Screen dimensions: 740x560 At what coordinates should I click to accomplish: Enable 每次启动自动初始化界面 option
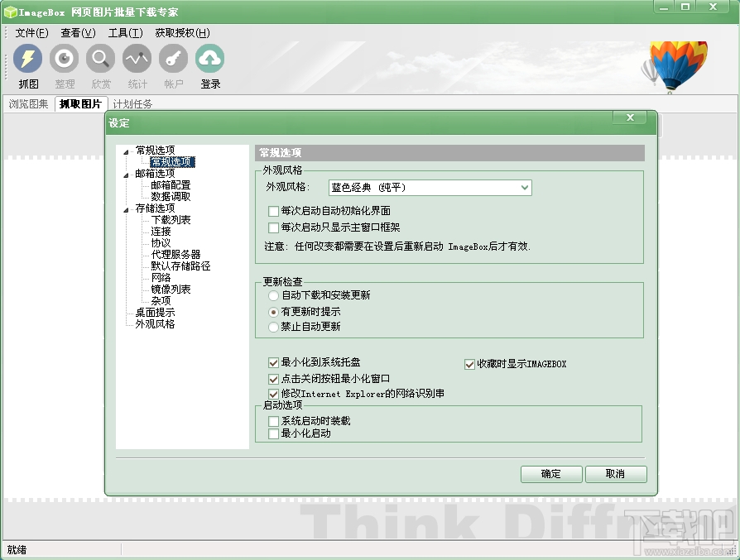pos(272,210)
